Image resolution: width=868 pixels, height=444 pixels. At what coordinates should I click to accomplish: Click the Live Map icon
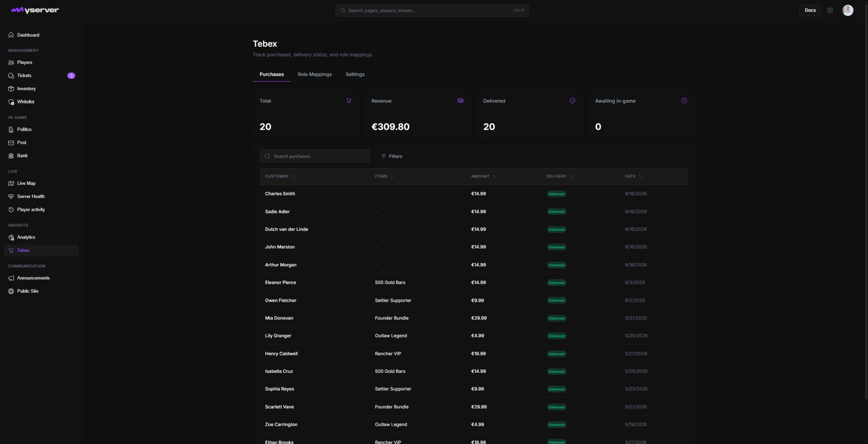point(11,183)
